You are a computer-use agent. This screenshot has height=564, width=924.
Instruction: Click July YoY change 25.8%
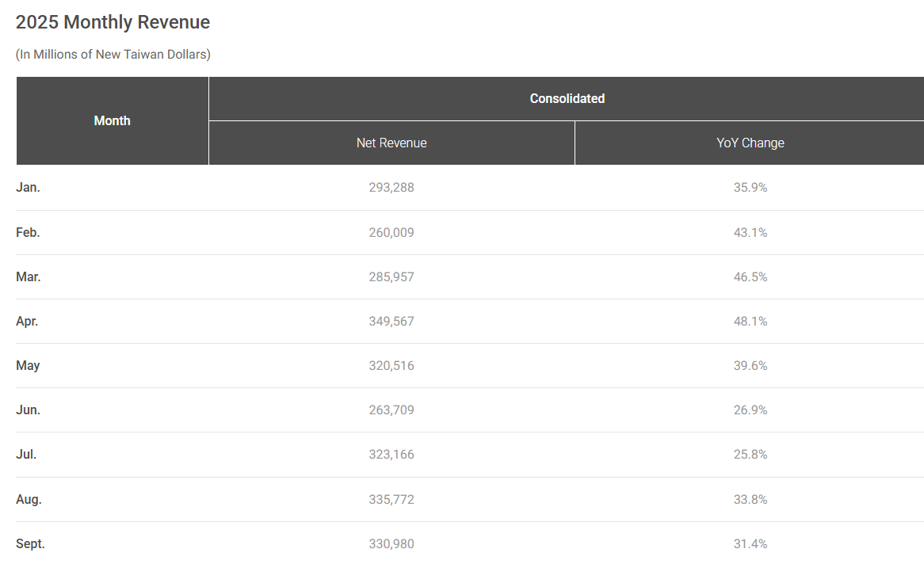tap(750, 455)
